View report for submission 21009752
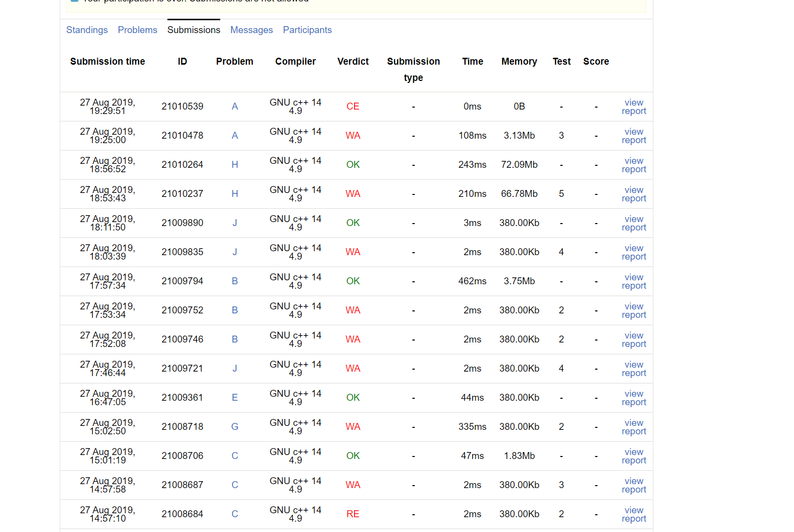This screenshot has height=532, width=794. [634, 310]
